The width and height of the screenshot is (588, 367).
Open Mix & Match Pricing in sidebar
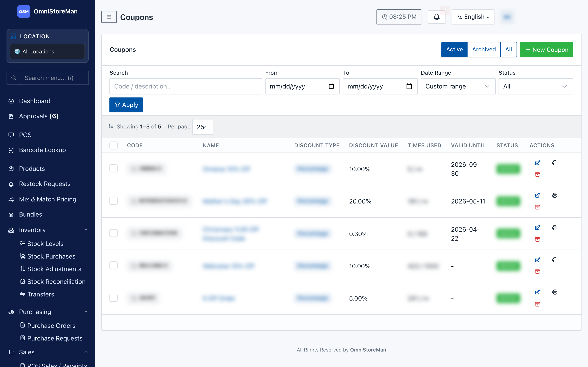coord(48,199)
